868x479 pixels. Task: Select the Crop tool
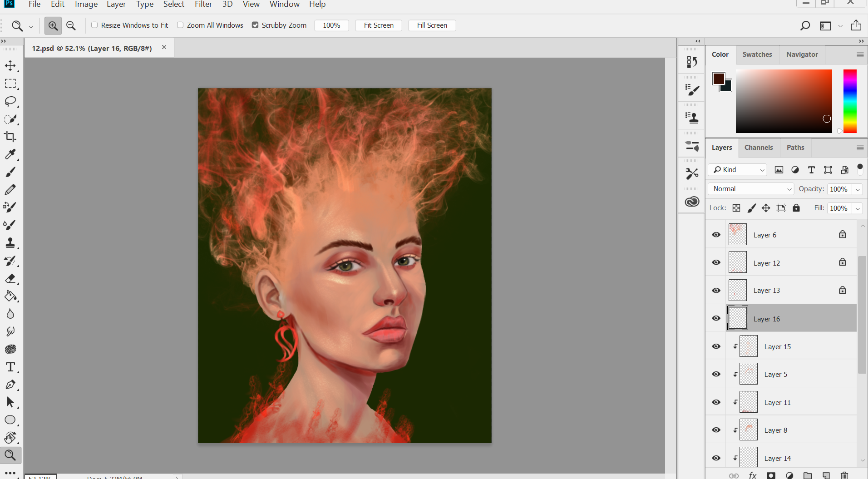[x=10, y=137]
